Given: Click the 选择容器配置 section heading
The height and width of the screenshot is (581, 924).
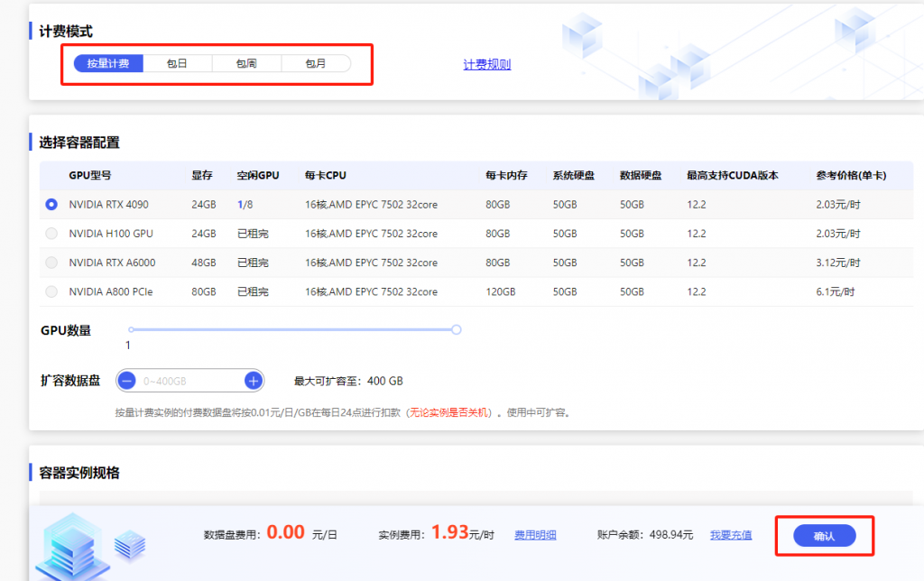Looking at the screenshot, I should pos(79,142).
